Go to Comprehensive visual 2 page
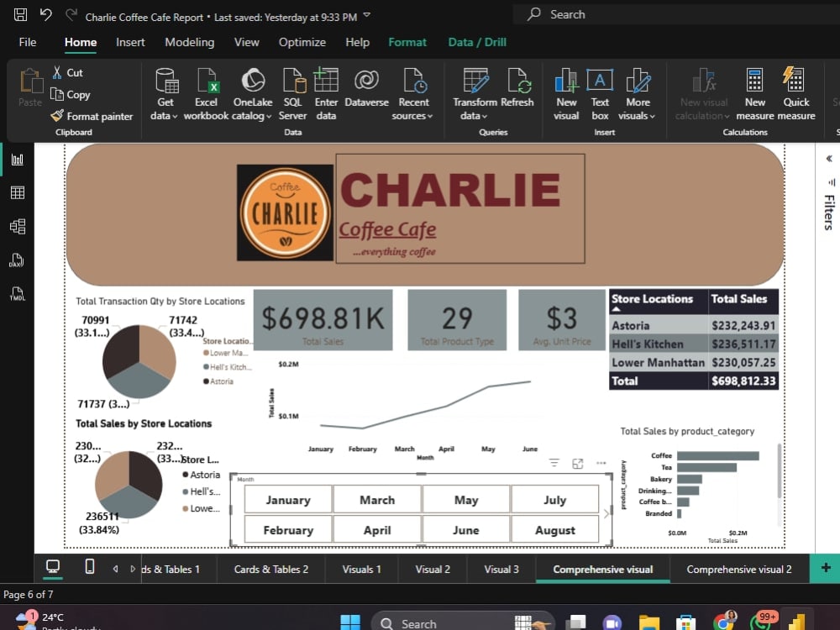The width and height of the screenshot is (840, 630). pos(739,569)
